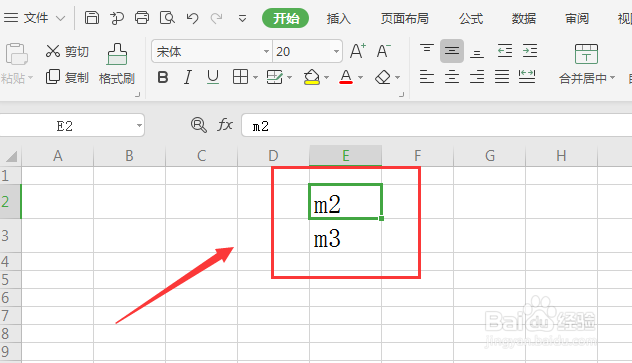Select column C header
Screen dimensions: 632x363
coord(202,156)
